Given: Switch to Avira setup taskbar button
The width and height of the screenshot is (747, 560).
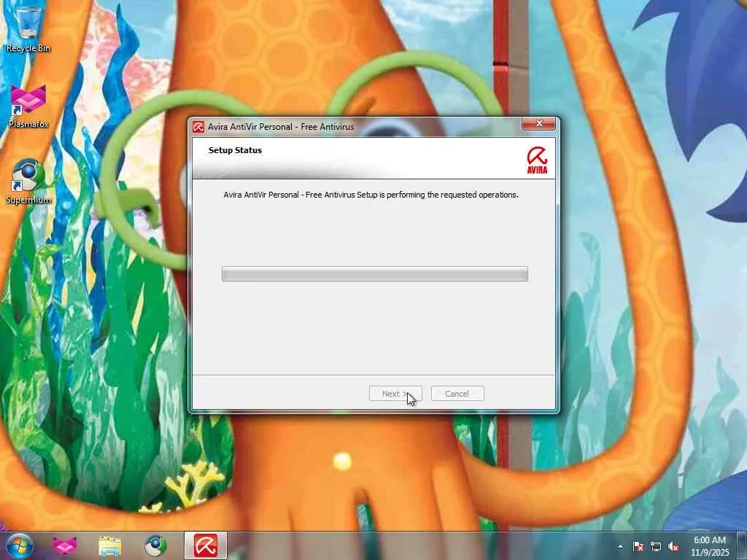Looking at the screenshot, I should pyautogui.click(x=206, y=545).
